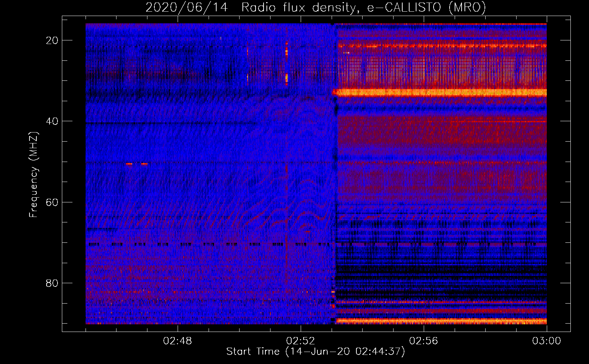Click the 20 frequency tick label

click(x=52, y=40)
